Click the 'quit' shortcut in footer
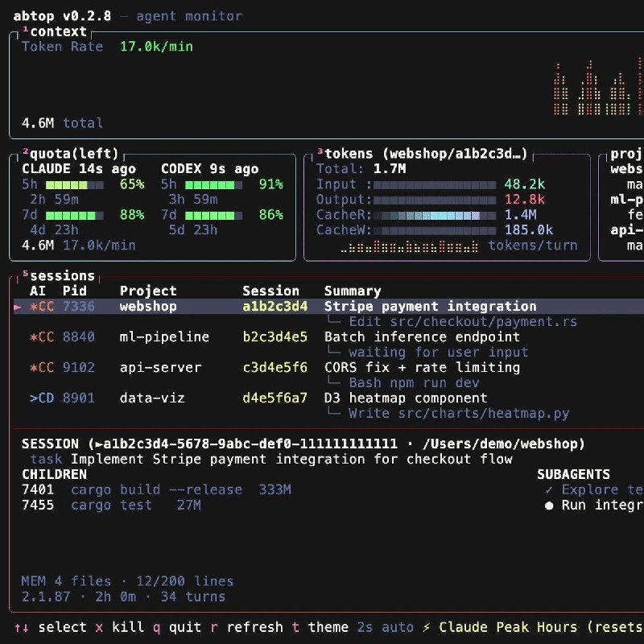 176,627
